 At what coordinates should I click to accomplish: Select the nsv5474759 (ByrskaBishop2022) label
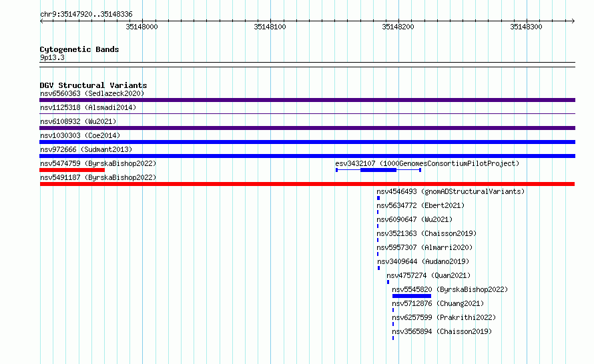(x=98, y=163)
